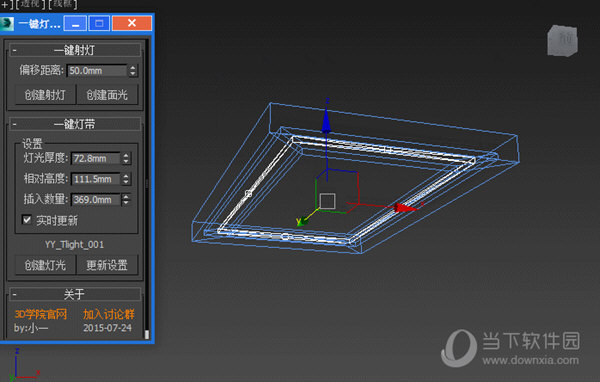600x382 pixels.
Task: Click the 3ds Max icon in the dialog title bar
Action: pos(7,24)
